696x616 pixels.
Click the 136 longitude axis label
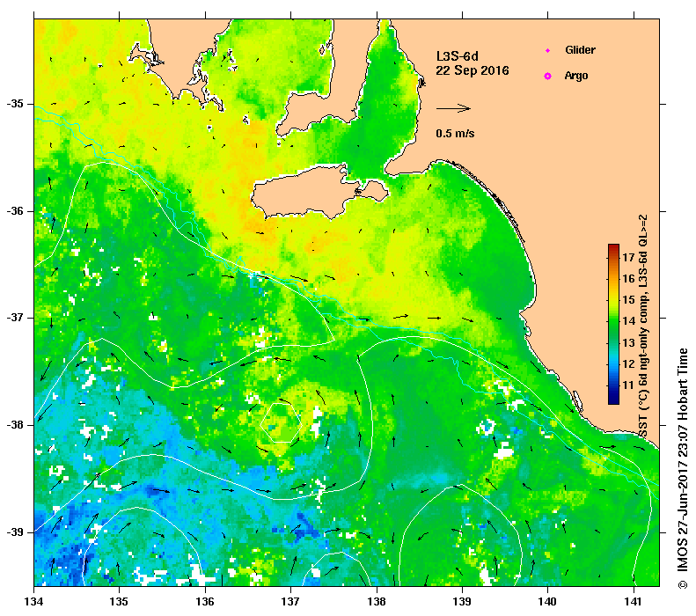tap(205, 602)
